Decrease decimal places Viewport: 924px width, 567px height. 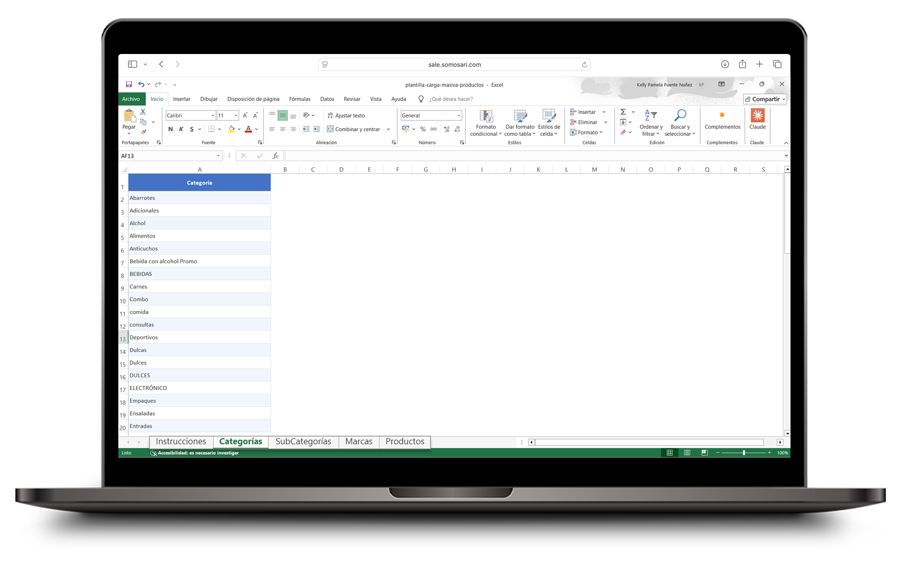[457, 129]
